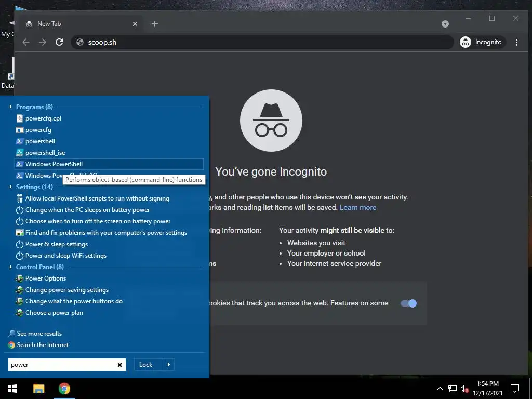This screenshot has height=399, width=532.
Task: Open the muted volume tray icon
Action: [464, 389]
